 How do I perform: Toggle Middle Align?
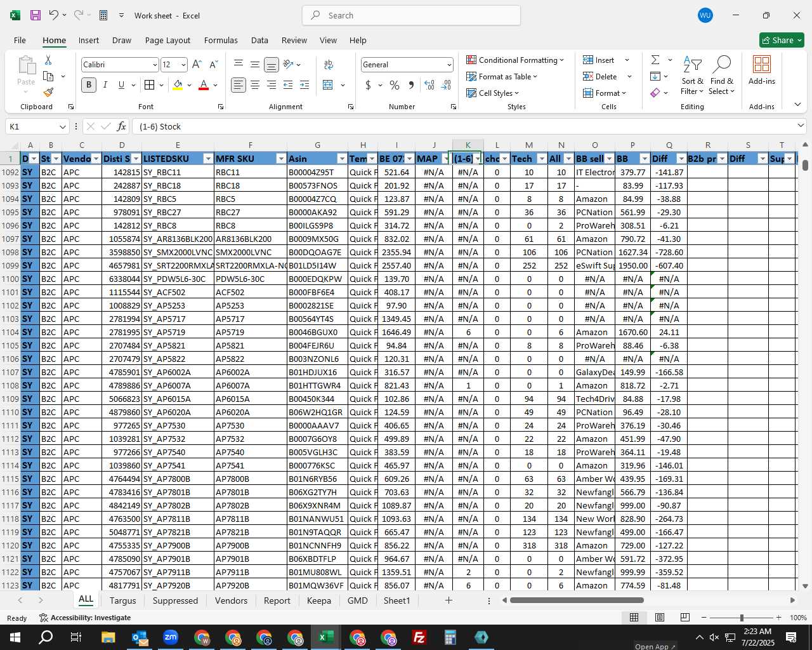[x=255, y=65]
